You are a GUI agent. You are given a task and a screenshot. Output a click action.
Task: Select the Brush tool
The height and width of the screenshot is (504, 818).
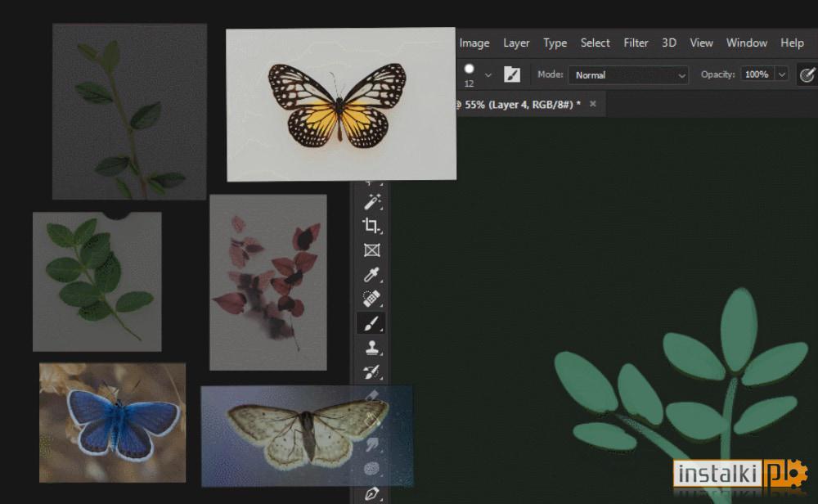[371, 323]
